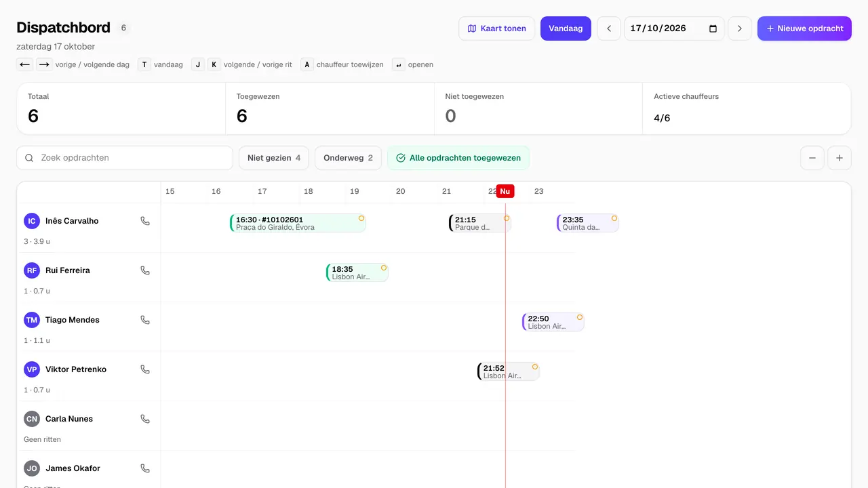Viewport: 868px width, 488px height.
Task: Open the 16:30 #10102601 trip block
Action: tap(298, 223)
